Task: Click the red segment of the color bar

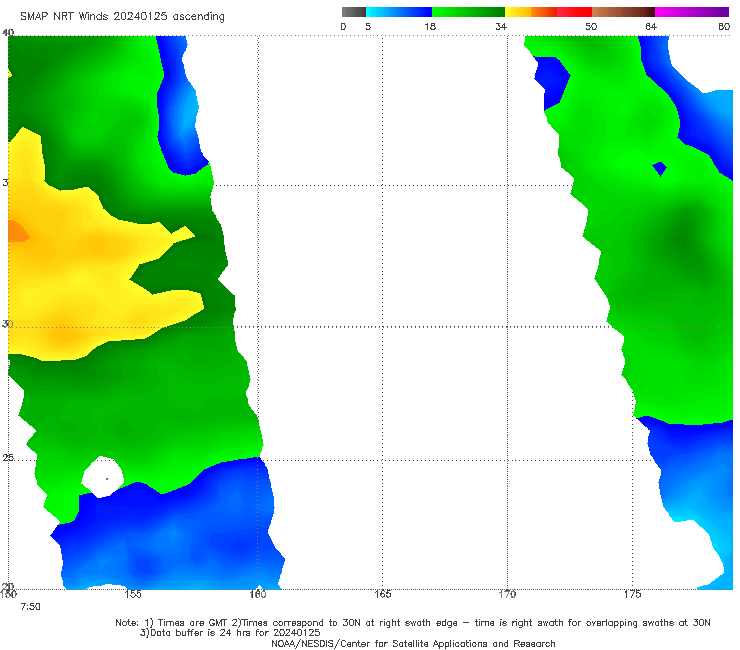Action: [x=574, y=12]
